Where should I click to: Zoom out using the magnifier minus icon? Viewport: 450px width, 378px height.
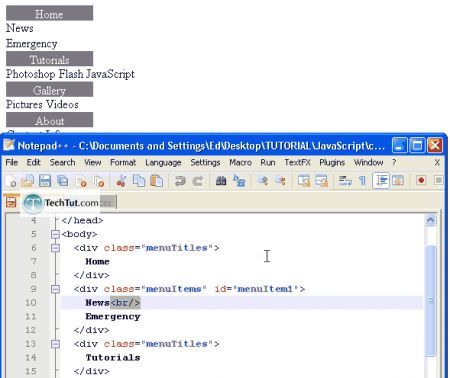point(280,181)
